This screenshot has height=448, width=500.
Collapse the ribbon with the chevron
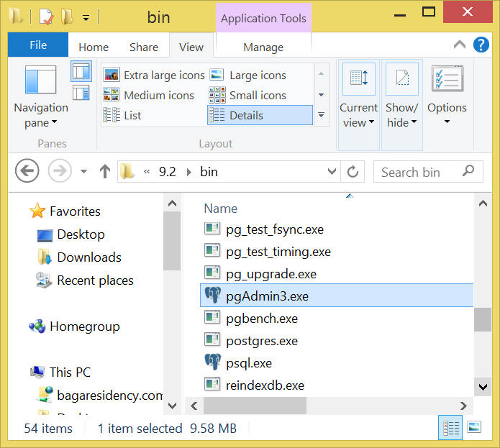(x=460, y=45)
